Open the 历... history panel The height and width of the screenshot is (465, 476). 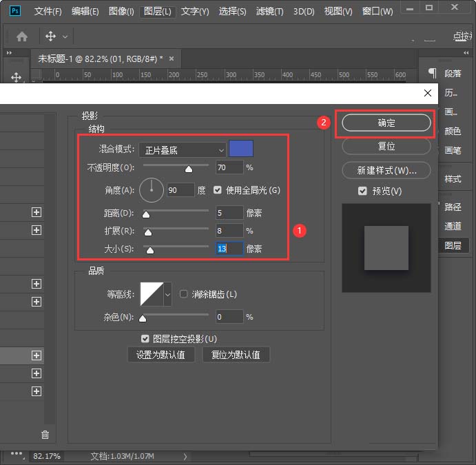point(451,93)
